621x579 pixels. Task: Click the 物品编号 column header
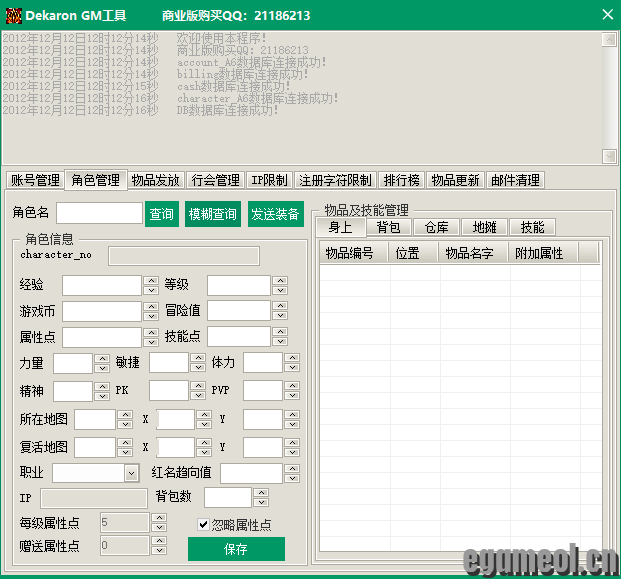[x=350, y=253]
